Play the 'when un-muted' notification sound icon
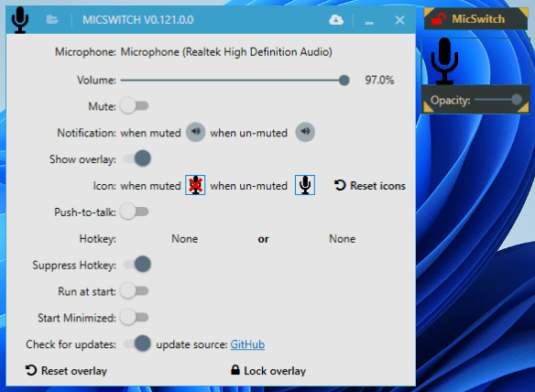The width and height of the screenshot is (535, 392). coord(305,132)
